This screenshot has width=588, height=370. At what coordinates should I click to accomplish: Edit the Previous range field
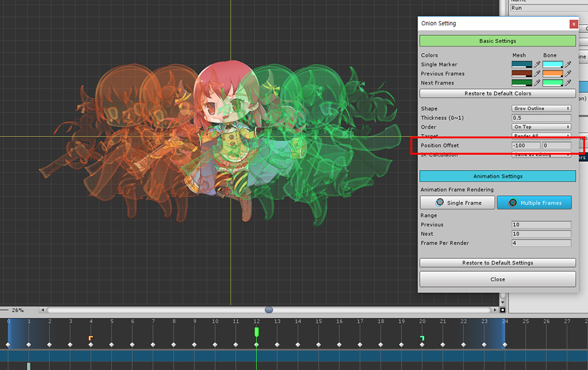tap(542, 225)
